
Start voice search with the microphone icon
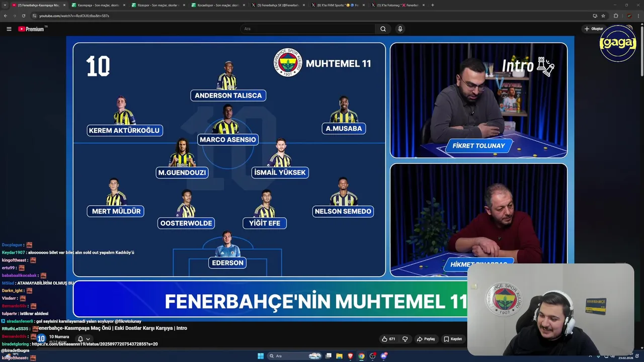pos(400,29)
